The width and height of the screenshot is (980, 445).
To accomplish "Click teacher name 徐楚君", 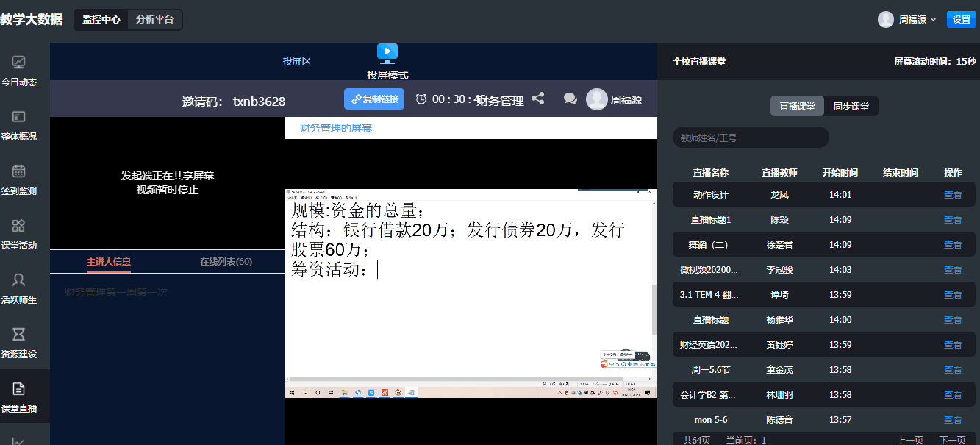I will (779, 245).
